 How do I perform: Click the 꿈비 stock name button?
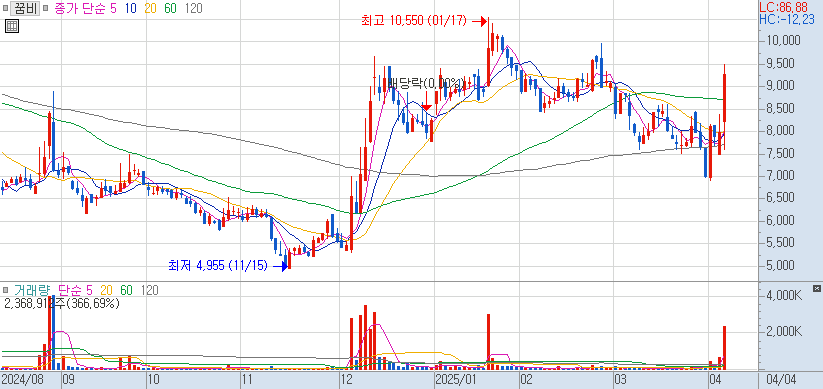[x=26, y=8]
